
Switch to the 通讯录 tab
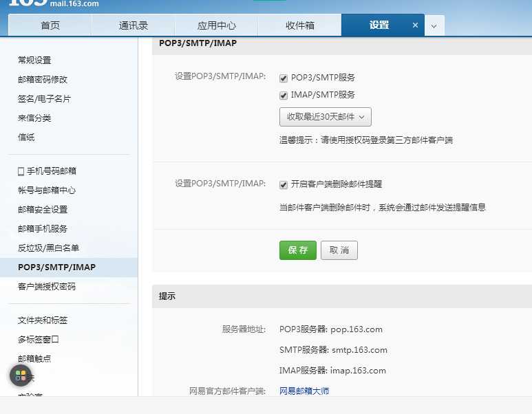click(x=134, y=25)
